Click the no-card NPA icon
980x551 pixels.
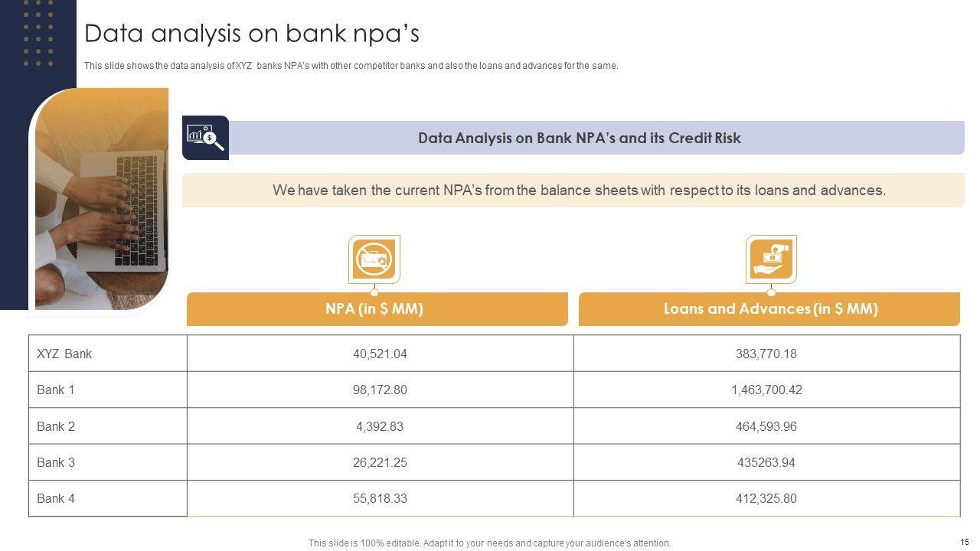(374, 259)
